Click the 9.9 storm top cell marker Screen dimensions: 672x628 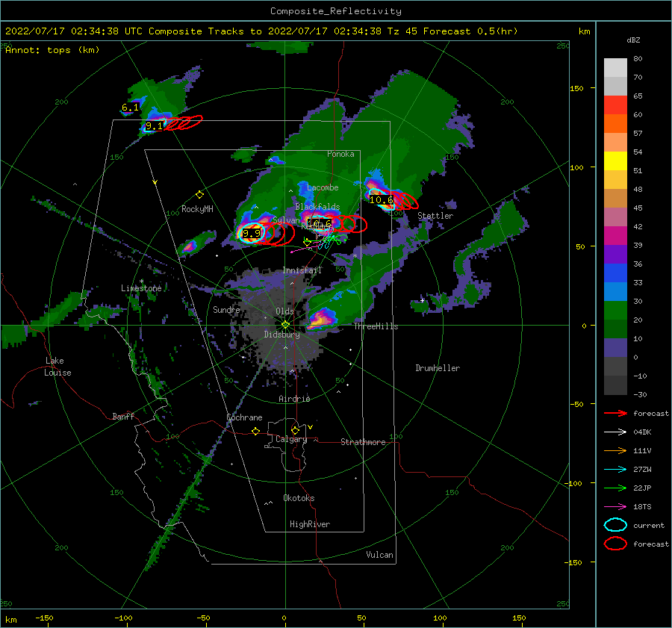[x=251, y=233]
